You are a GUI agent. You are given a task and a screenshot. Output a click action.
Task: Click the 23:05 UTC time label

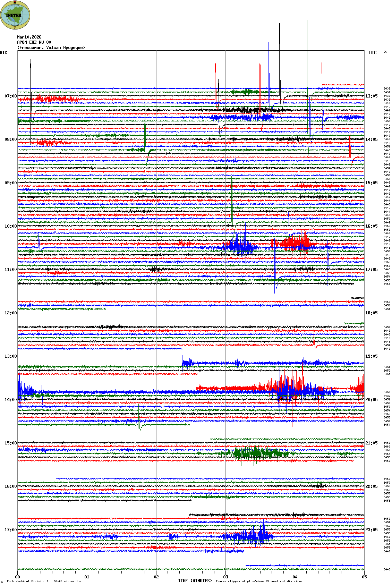pos(371,530)
